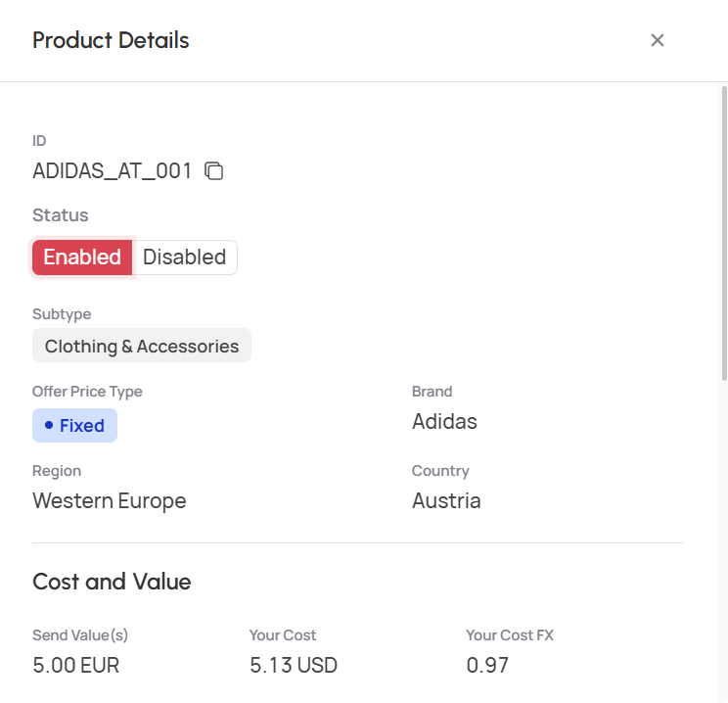Click the Western Europe region value
Image resolution: width=728 pixels, height=703 pixels.
(110, 501)
